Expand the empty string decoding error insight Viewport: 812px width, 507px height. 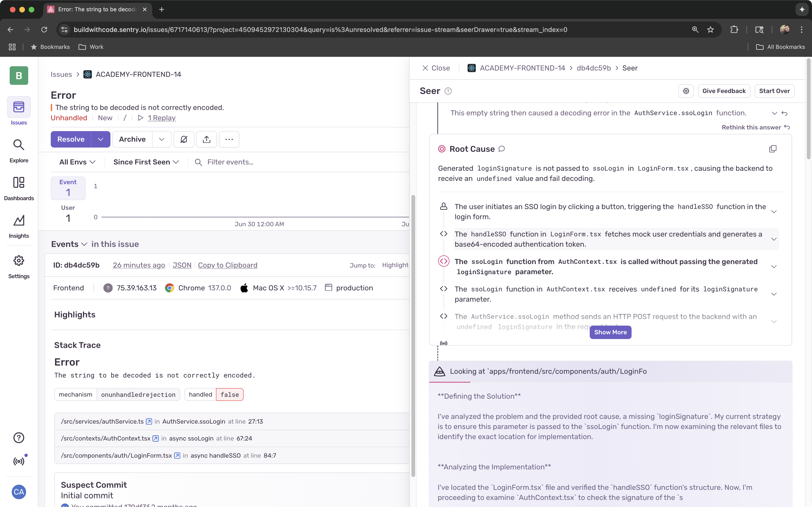click(774, 113)
